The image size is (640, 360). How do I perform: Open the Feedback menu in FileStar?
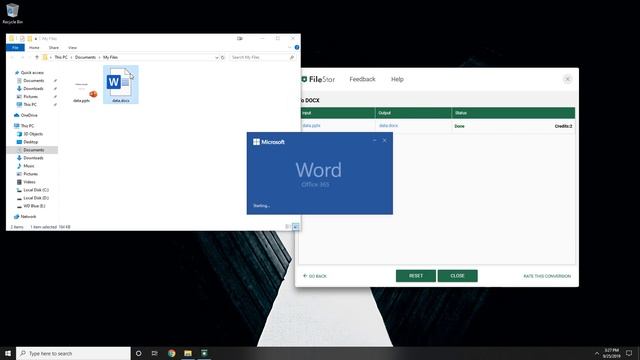click(x=362, y=79)
